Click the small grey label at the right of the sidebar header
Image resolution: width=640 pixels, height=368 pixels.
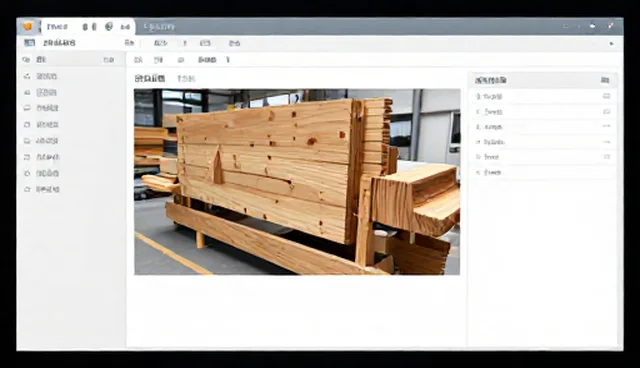[x=109, y=60]
